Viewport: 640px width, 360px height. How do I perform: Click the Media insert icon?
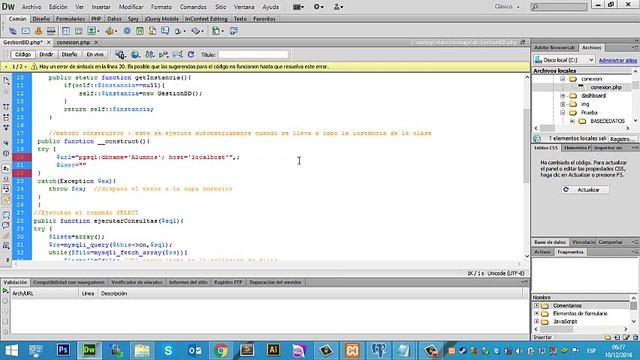[111, 31]
